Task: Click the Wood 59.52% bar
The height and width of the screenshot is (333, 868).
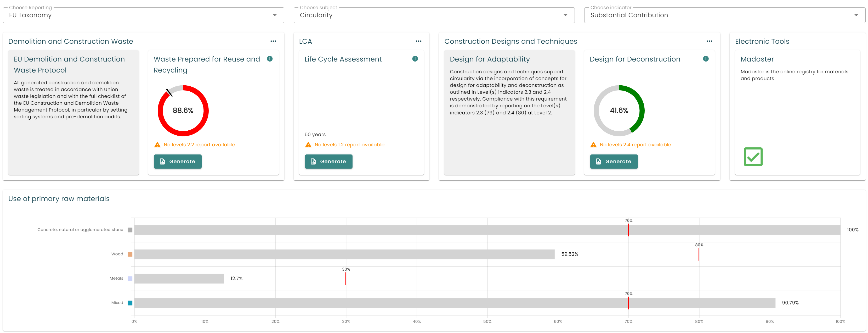Action: click(344, 254)
